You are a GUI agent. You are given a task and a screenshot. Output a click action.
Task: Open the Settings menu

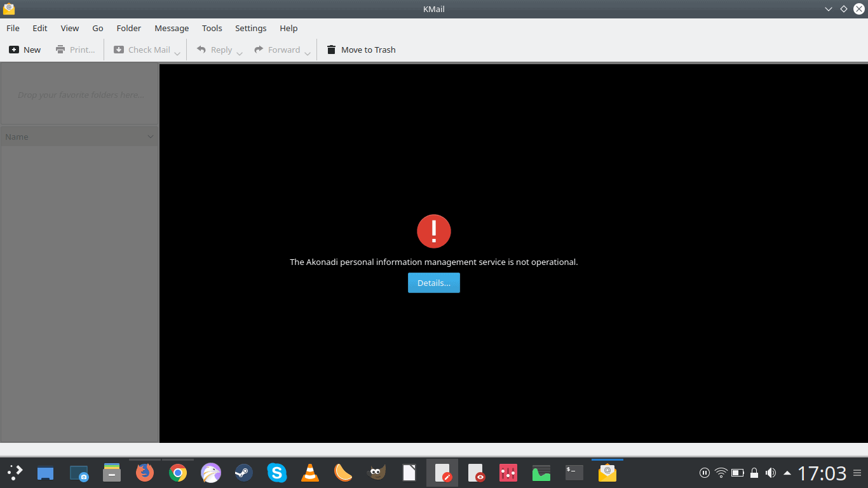251,28
